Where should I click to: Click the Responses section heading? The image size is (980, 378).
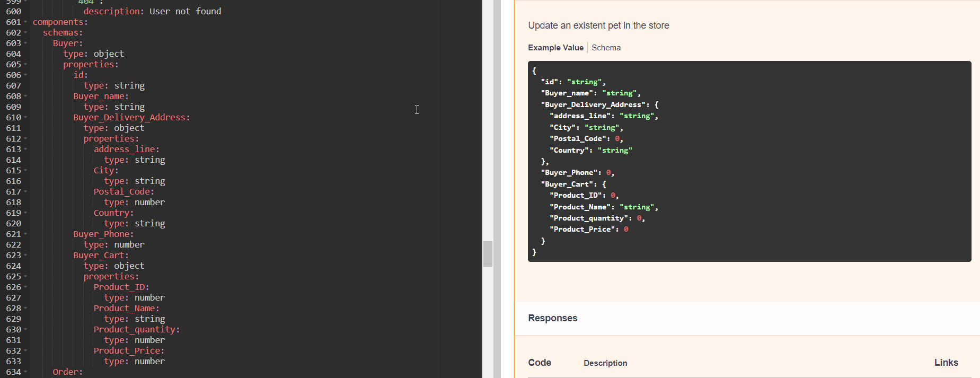[x=553, y=318]
